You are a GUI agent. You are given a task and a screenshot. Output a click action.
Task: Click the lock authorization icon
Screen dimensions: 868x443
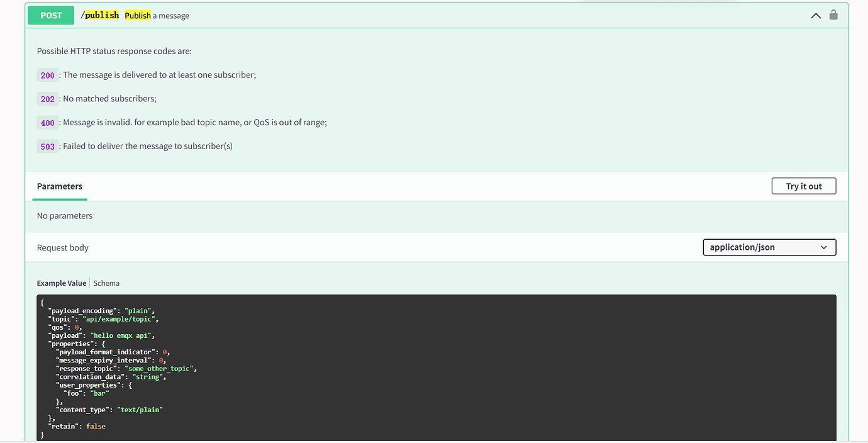click(x=833, y=15)
